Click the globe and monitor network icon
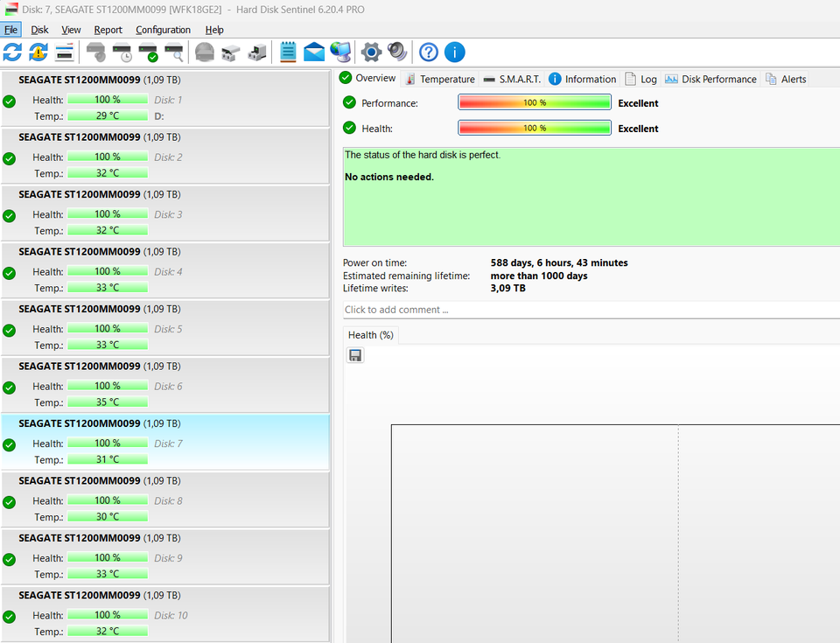840x643 pixels. 340,52
